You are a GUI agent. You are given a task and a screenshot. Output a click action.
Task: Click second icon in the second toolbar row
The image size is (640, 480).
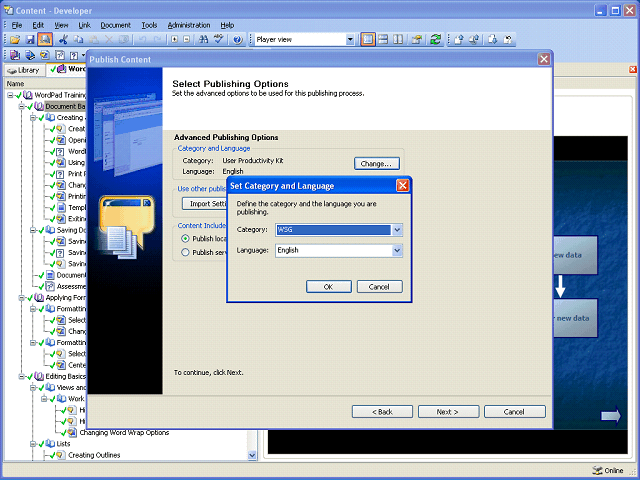pyautogui.click(x=30, y=55)
